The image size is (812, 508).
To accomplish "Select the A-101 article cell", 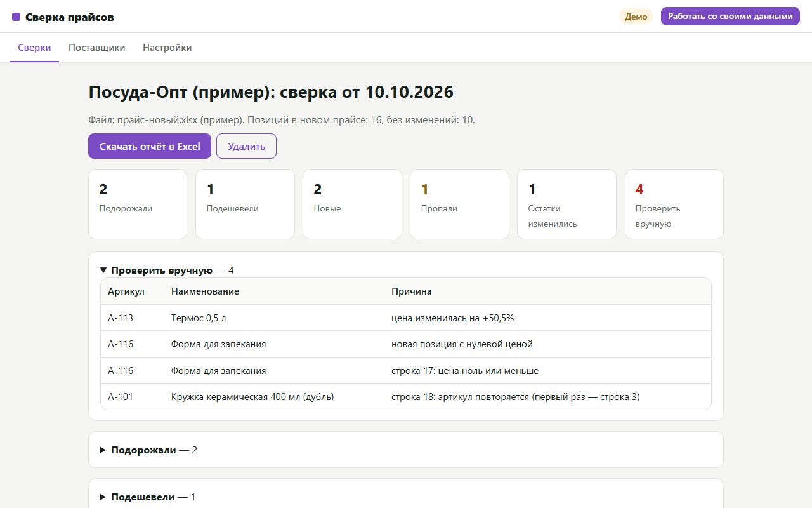I will (121, 397).
